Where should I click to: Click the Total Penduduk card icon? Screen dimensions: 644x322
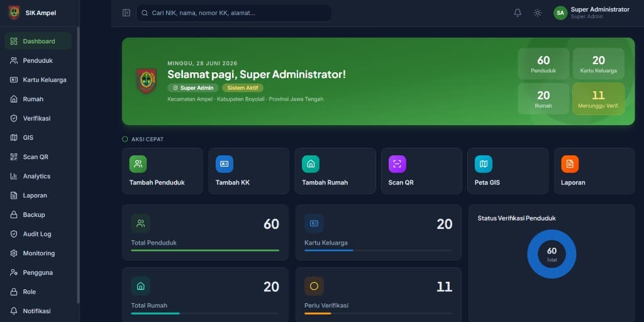coord(140,223)
